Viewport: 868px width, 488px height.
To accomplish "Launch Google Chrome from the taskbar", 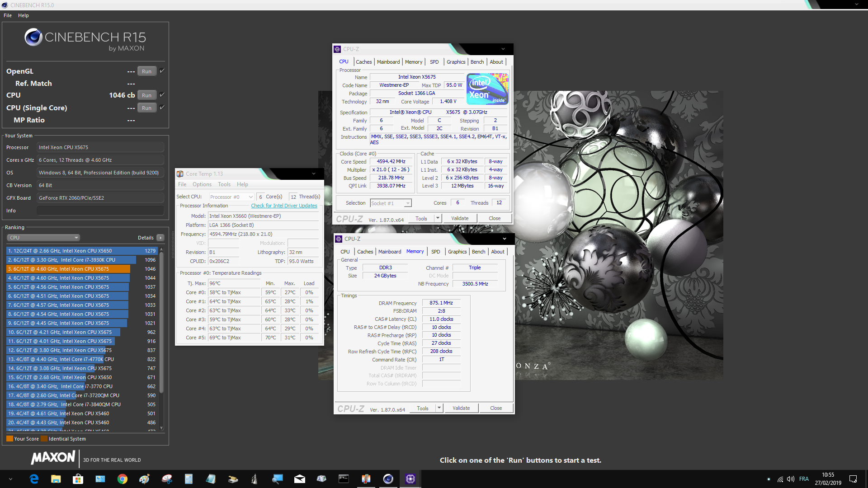I will pyautogui.click(x=123, y=479).
